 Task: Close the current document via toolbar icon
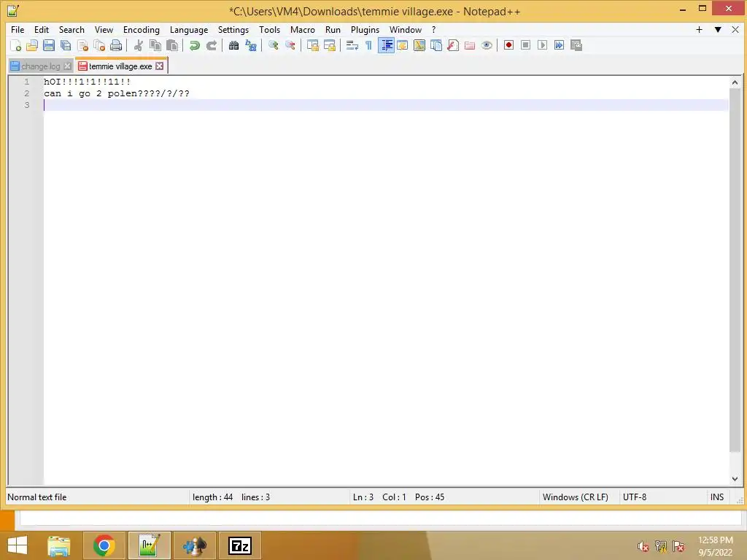(x=82, y=45)
